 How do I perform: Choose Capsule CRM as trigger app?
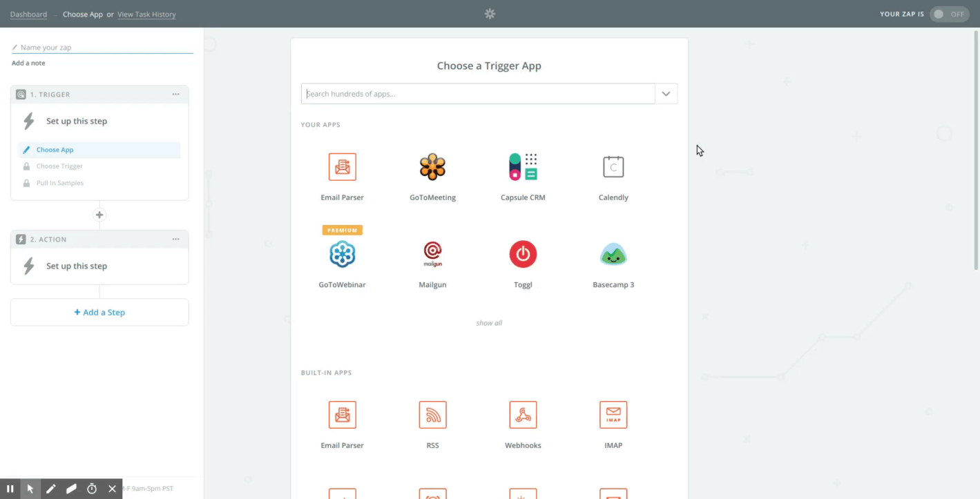pyautogui.click(x=523, y=167)
